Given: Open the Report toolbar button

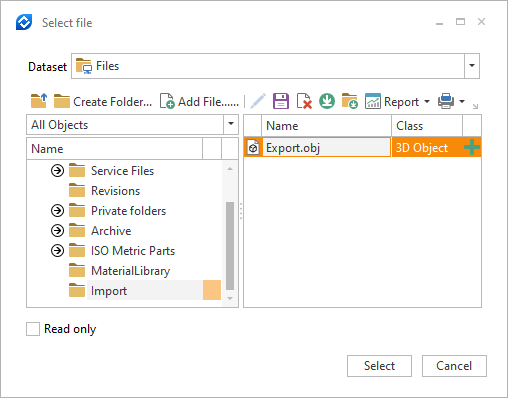Looking at the screenshot, I should tap(392, 101).
